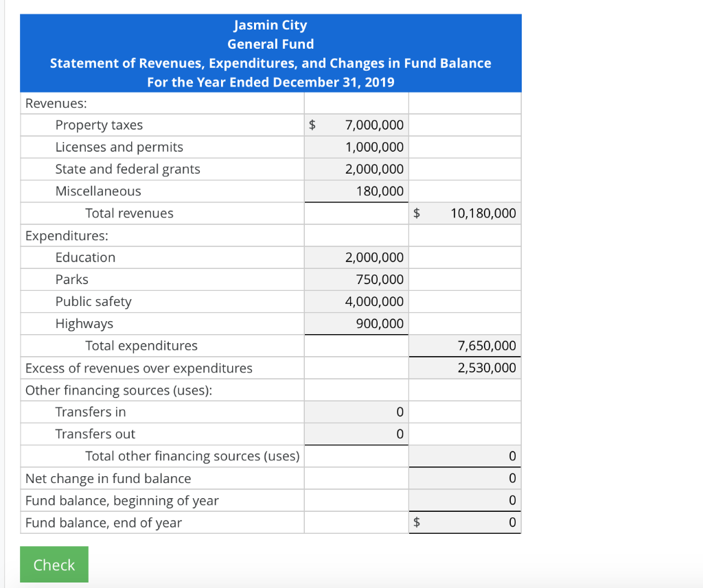Click the Parks expenditure amount
The width and height of the screenshot is (703, 588).
(356, 279)
